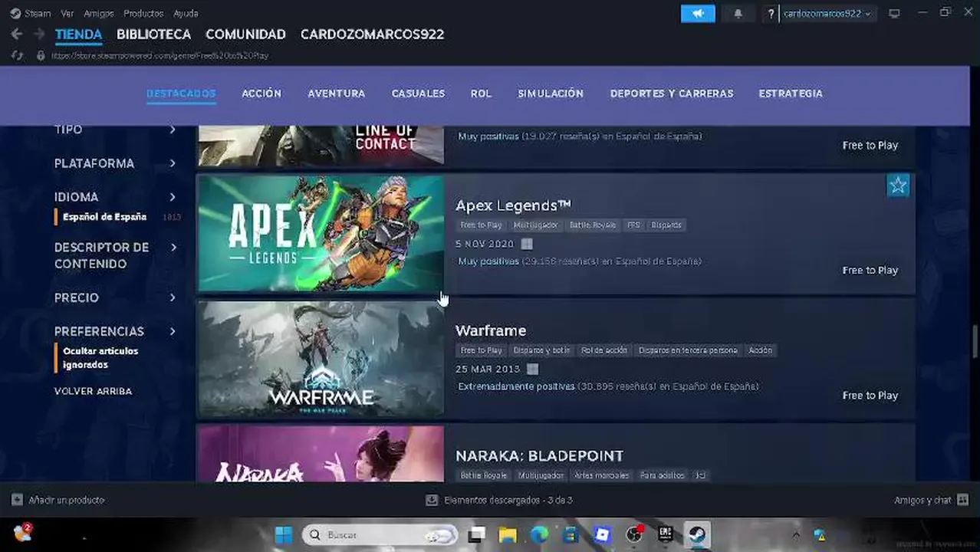The image size is (980, 552).
Task: Click the Añadir un producto label
Action: click(66, 500)
